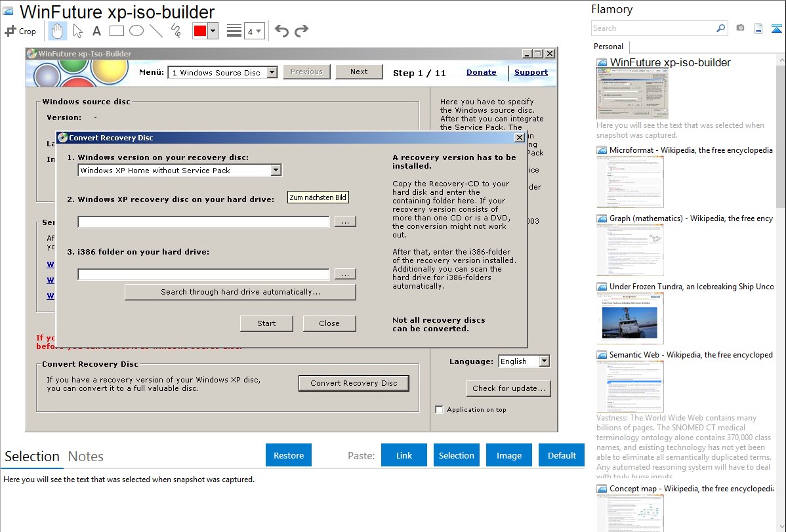The image size is (786, 532).
Task: Click the icon beside Concept map snapshot
Action: [602, 489]
